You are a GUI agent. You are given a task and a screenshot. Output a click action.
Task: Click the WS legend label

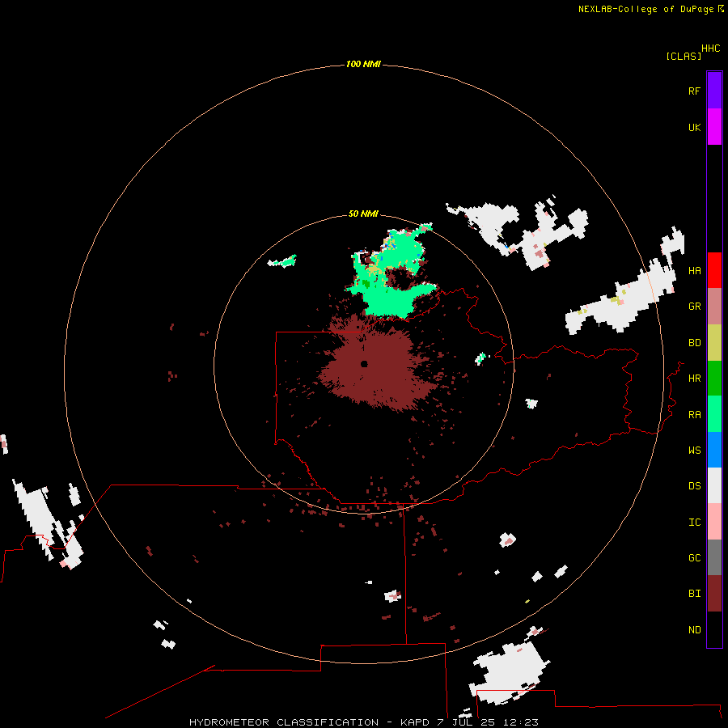click(695, 451)
